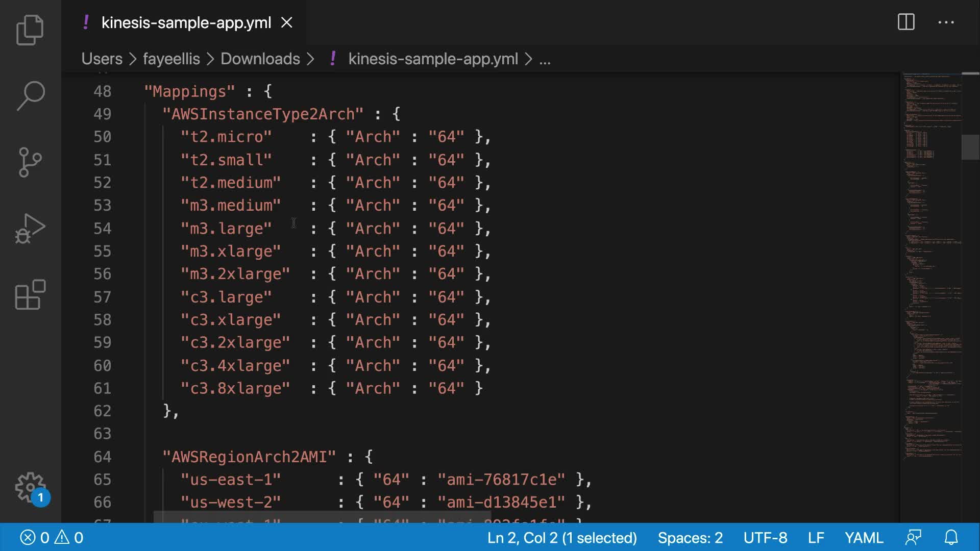The image size is (980, 551).
Task: Click the Downloads breadcrumb segment
Action: pos(260,59)
